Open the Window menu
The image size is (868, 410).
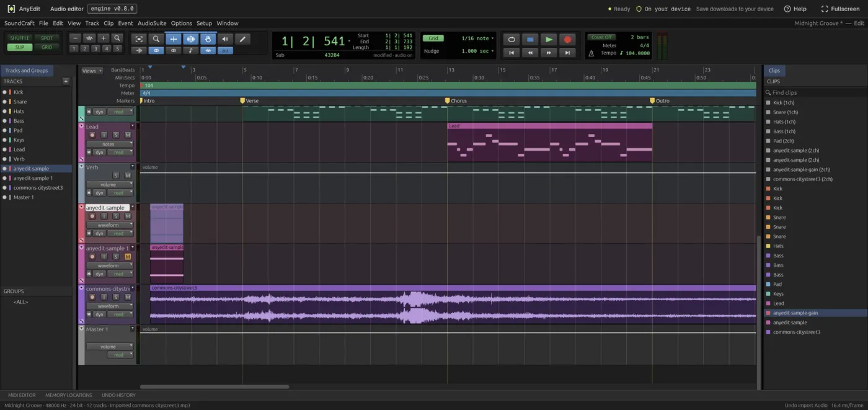point(228,23)
